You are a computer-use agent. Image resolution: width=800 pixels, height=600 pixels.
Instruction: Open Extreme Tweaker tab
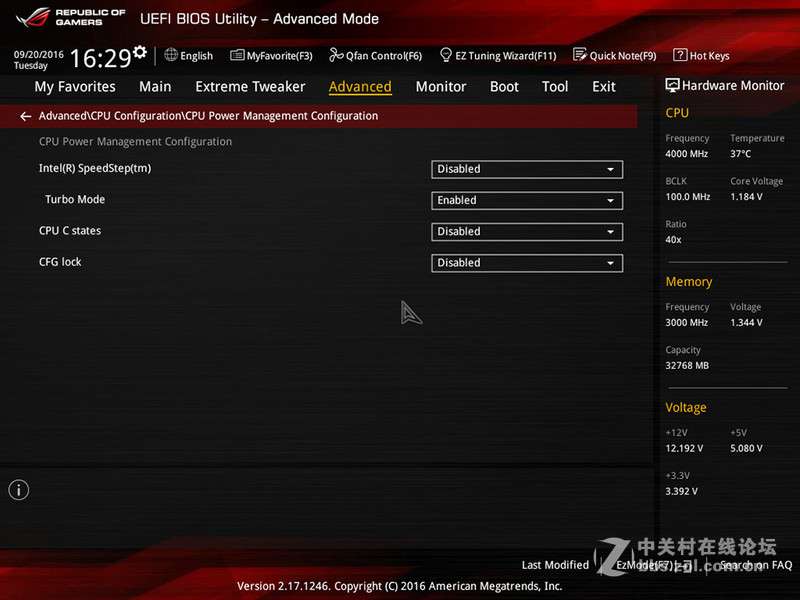pyautogui.click(x=250, y=87)
